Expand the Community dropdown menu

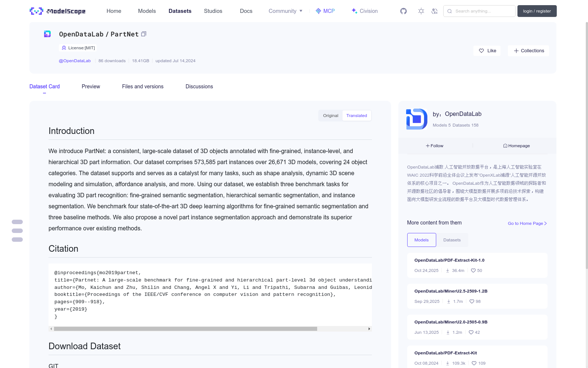coord(286,11)
